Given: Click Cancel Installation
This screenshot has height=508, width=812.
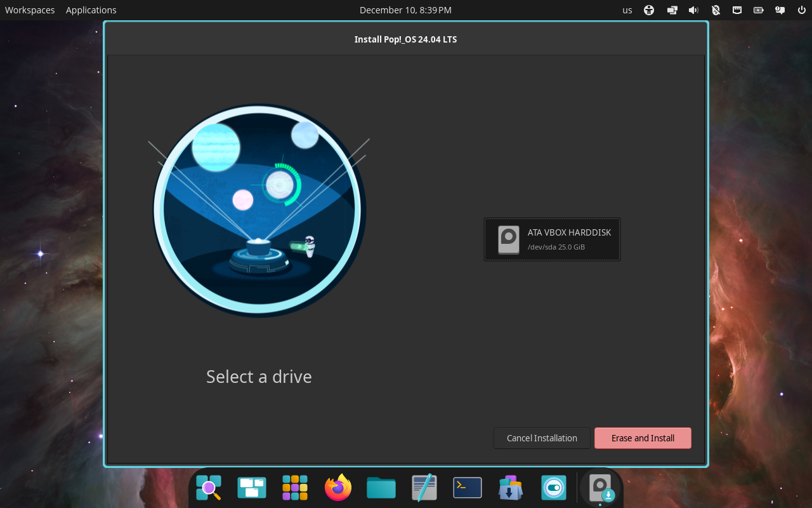Looking at the screenshot, I should point(542,438).
